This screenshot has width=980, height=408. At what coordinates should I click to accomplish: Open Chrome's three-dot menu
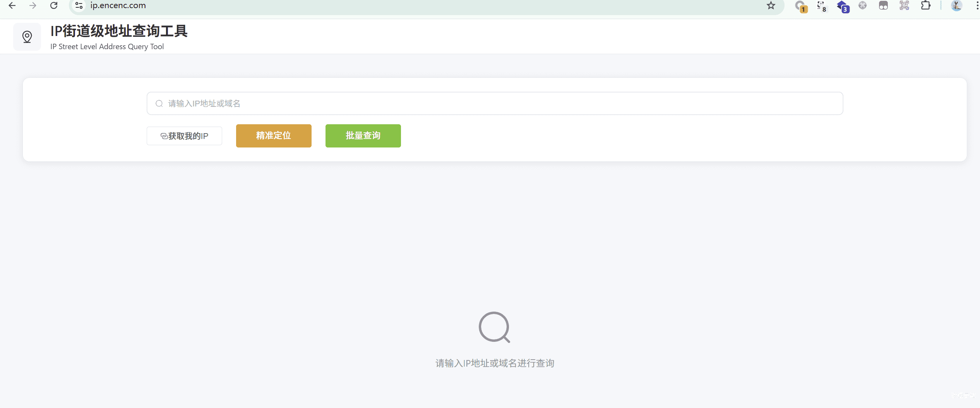[975, 6]
